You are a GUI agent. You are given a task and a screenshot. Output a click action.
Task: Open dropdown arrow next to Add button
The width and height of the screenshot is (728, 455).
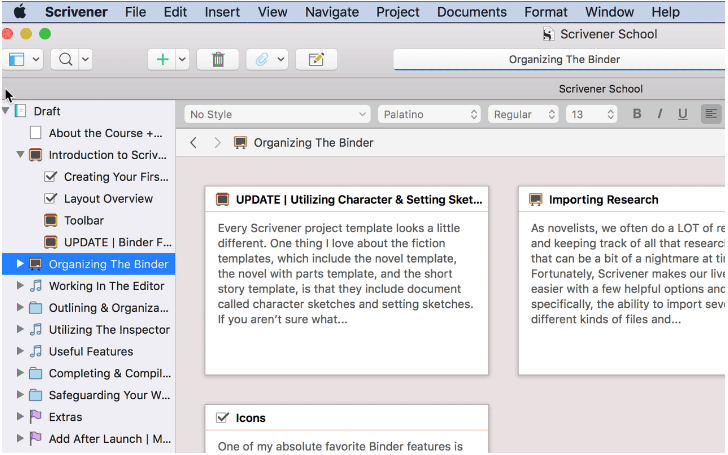182,59
